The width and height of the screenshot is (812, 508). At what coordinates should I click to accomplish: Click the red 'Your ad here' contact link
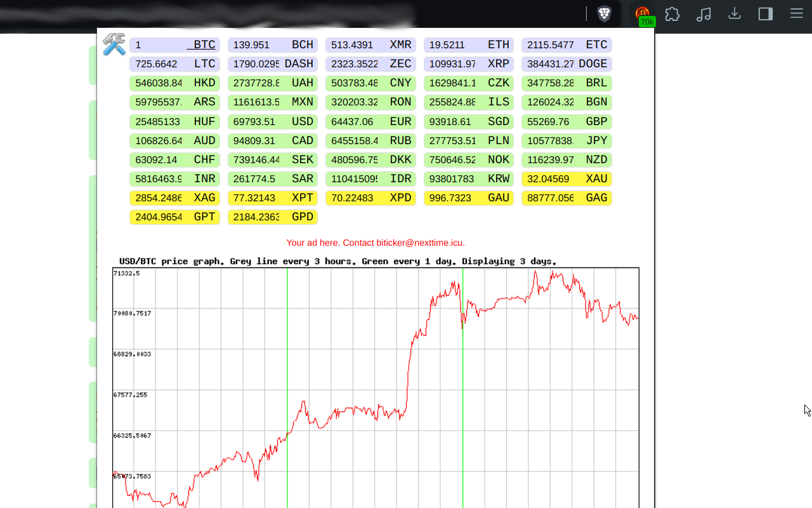[x=376, y=243]
